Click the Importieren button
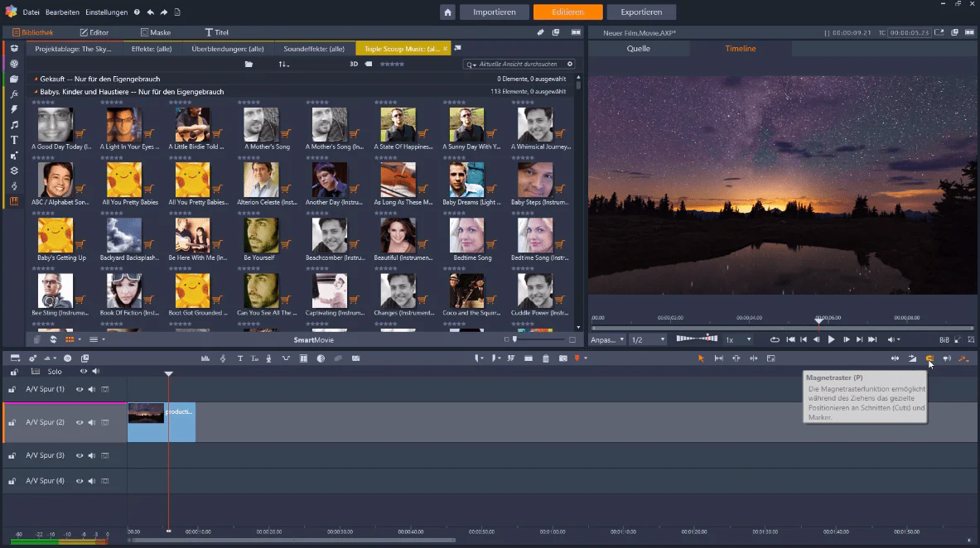This screenshot has height=548, width=980. point(495,12)
